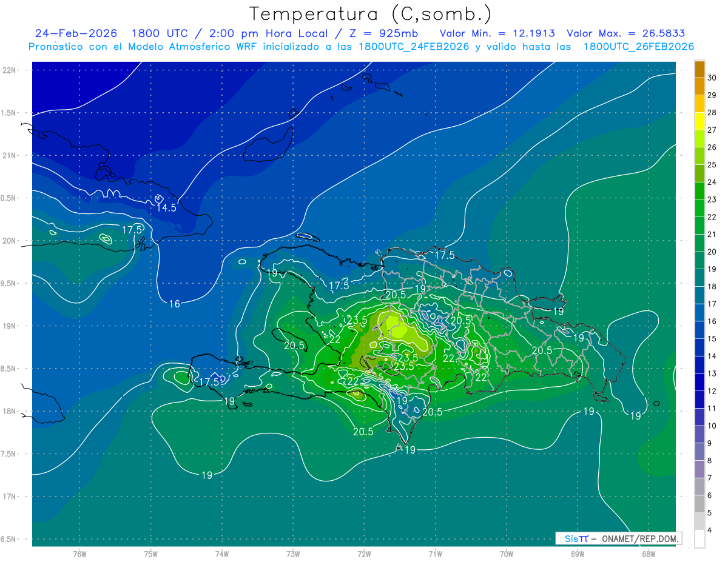Click colorbar scale label "10"

point(713,426)
